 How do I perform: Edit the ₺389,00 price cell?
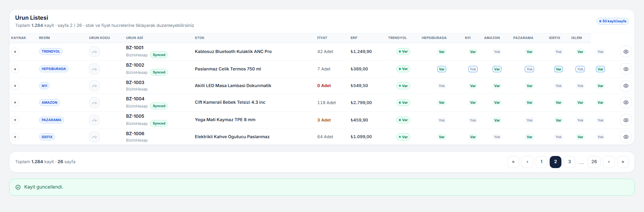pos(360,69)
